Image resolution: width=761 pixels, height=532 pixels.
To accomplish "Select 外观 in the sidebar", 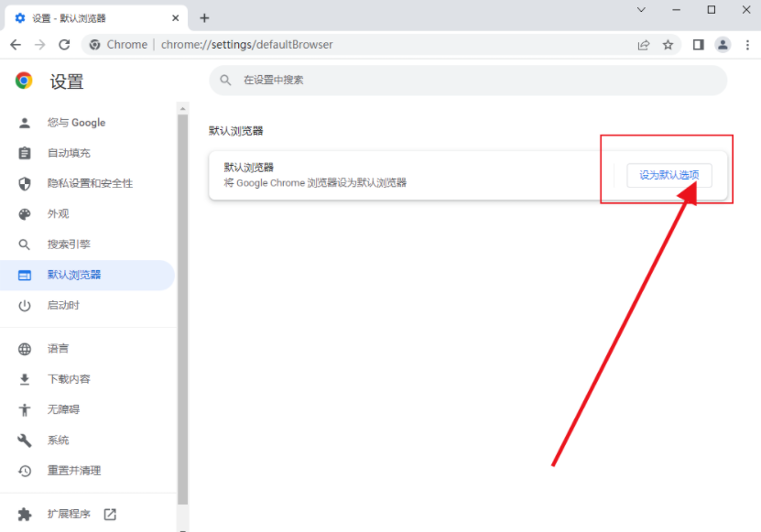I will [x=87, y=214].
